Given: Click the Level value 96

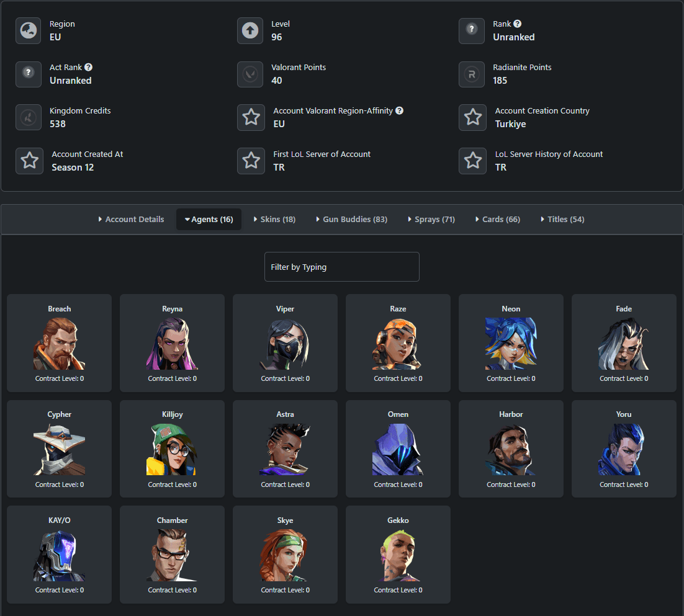Looking at the screenshot, I should (x=277, y=37).
